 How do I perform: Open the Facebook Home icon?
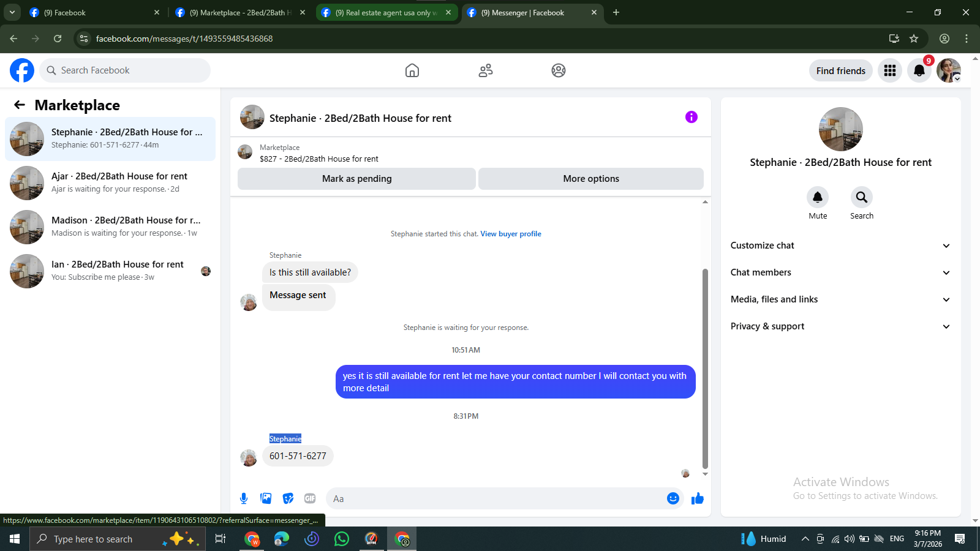click(x=412, y=70)
